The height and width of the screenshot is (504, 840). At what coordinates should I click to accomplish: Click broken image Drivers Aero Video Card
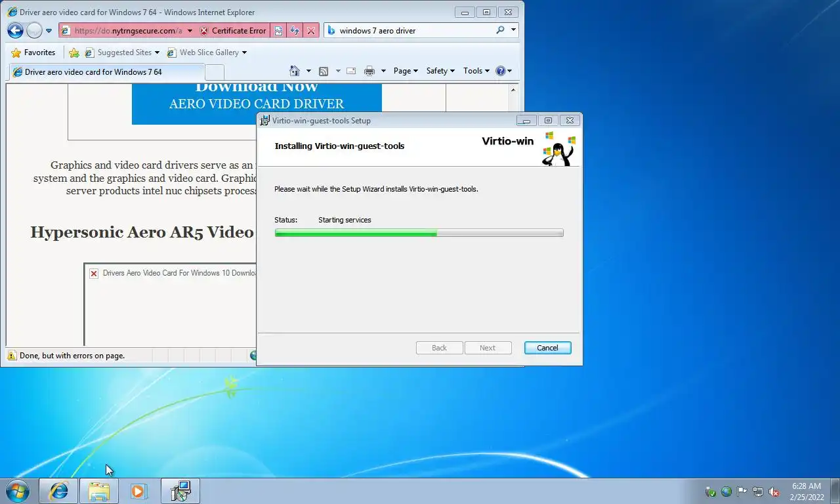94,273
